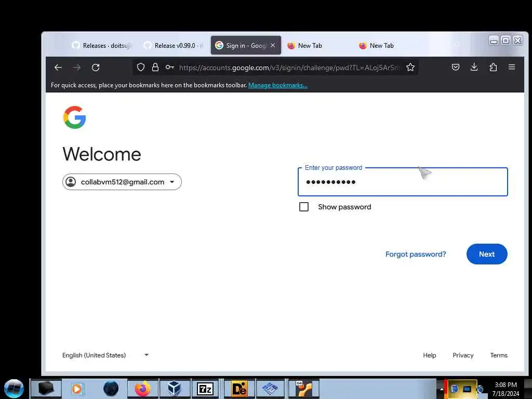
Task: Open the media player taskbar icon
Action: [x=77, y=389]
